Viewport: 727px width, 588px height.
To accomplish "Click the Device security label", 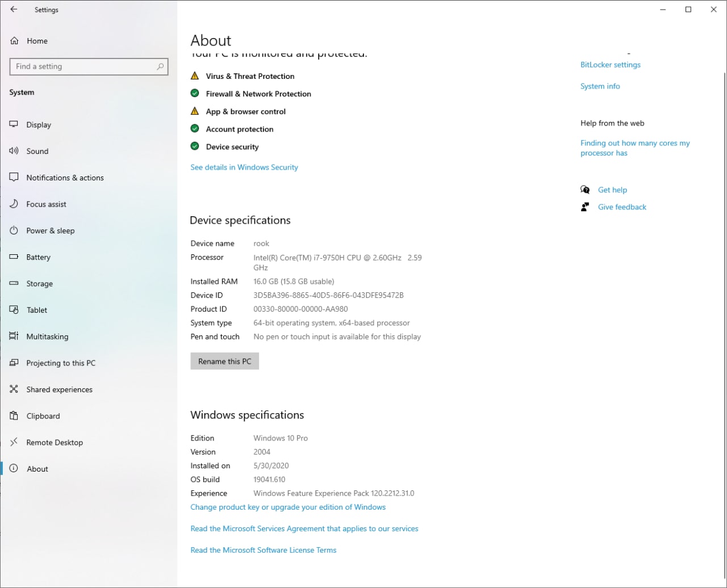I will click(x=232, y=147).
